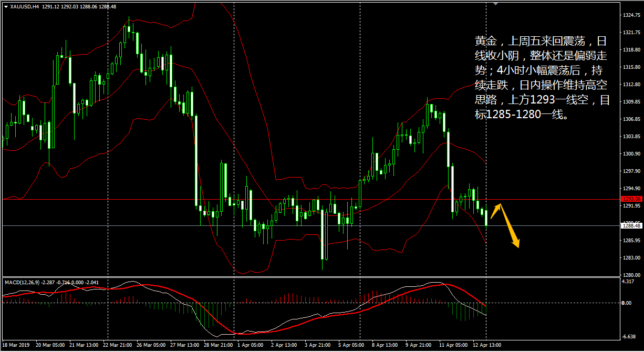Image resolution: width=644 pixels, height=352 pixels.
Task: Click the 1 Apr 05:00 time label
Action: point(250,345)
